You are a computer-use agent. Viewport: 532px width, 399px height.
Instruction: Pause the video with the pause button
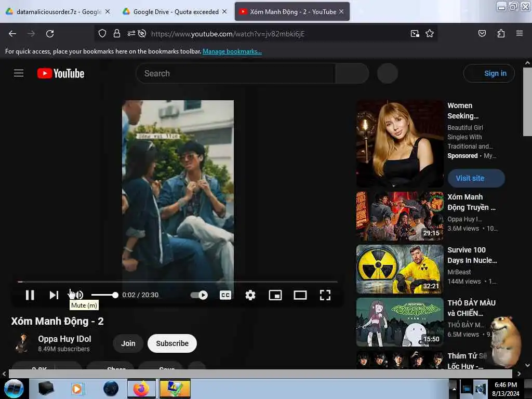pos(30,295)
